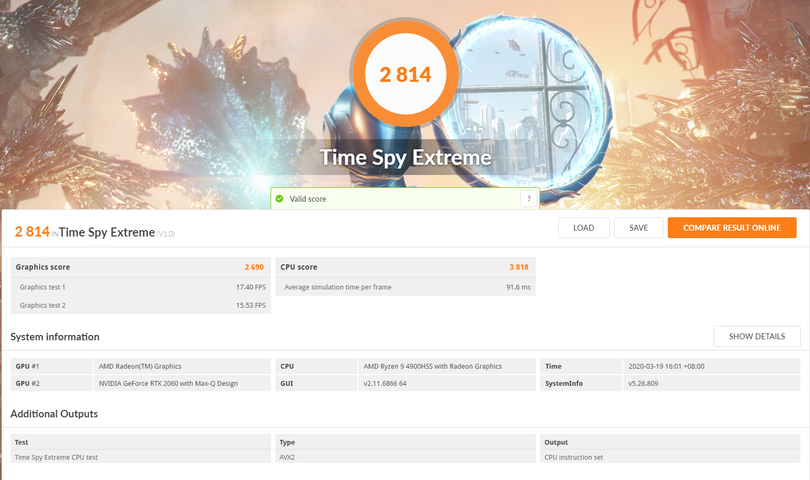This screenshot has width=810, height=480.
Task: Click the green valid score checkmark icon
Action: [279, 198]
